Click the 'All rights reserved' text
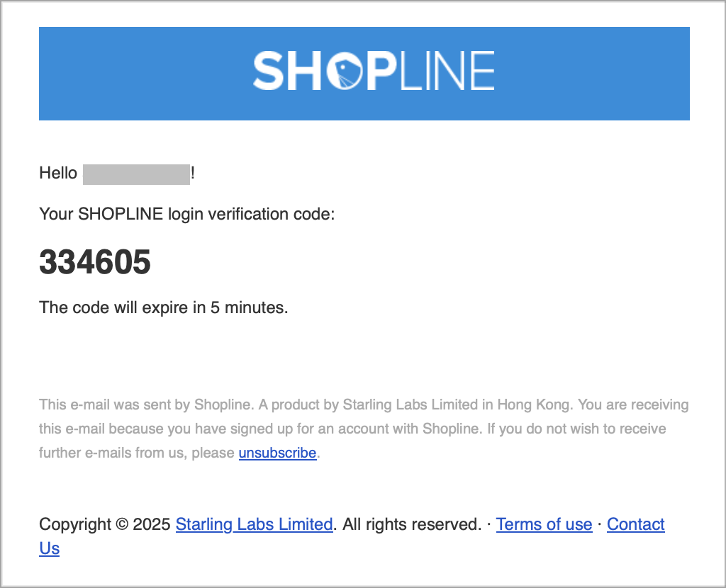Image resolution: width=726 pixels, height=588 pixels. pos(412,524)
